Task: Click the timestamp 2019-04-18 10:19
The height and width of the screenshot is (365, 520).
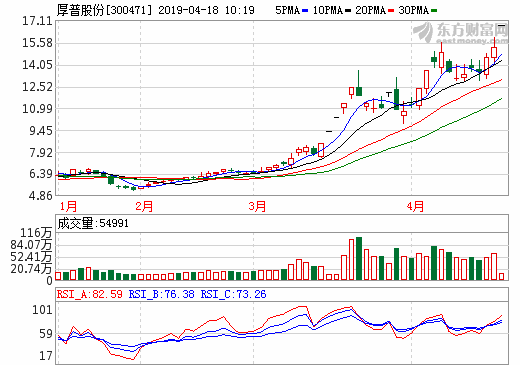Action: point(206,10)
